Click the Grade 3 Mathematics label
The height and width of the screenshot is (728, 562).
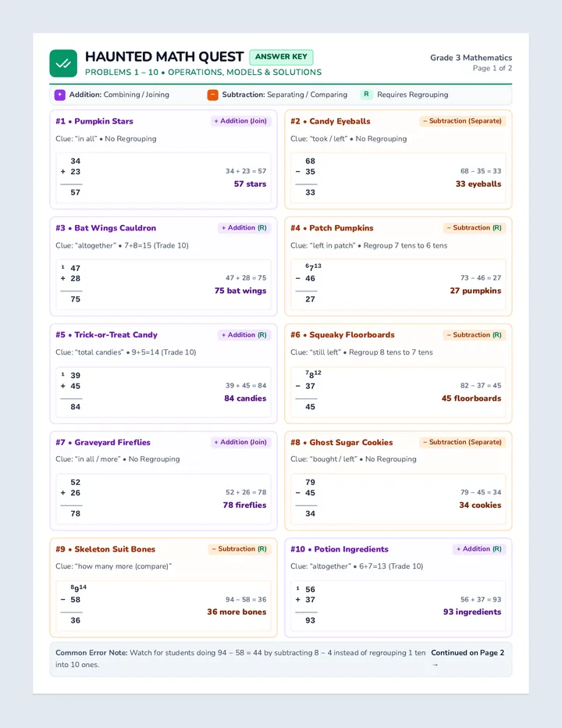tap(471, 58)
